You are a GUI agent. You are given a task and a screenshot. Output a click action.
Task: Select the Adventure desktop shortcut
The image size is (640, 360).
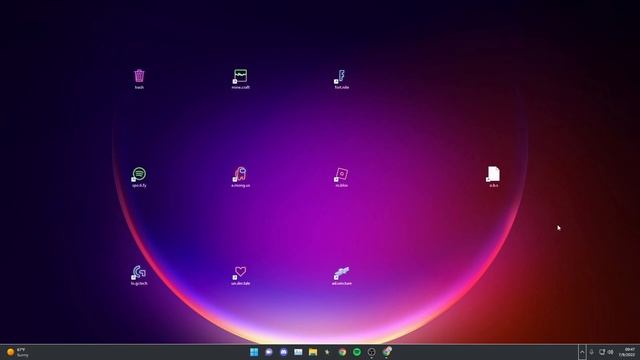[x=342, y=275]
